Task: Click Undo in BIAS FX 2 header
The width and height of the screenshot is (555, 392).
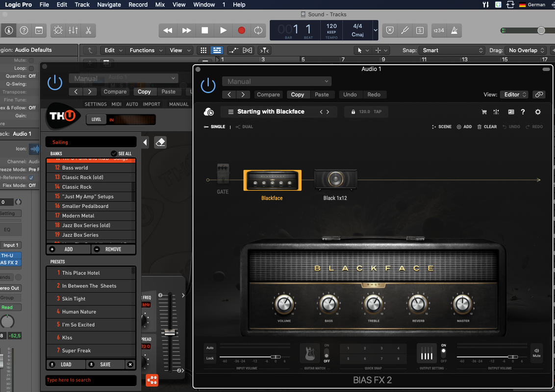Action: click(350, 95)
